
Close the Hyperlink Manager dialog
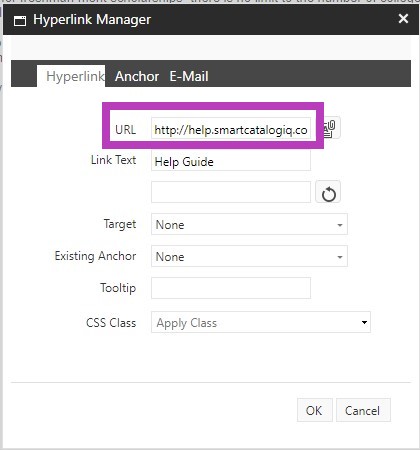pos(403,19)
